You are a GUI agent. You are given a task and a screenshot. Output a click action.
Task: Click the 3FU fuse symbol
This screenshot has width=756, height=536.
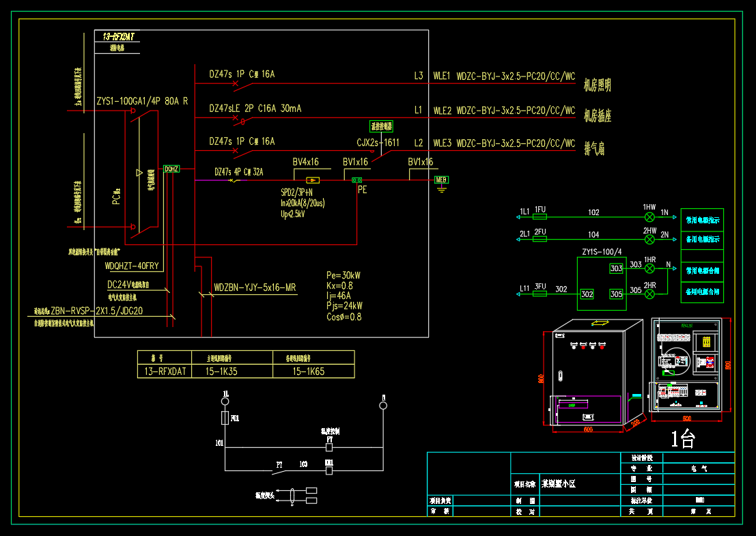[x=540, y=294]
